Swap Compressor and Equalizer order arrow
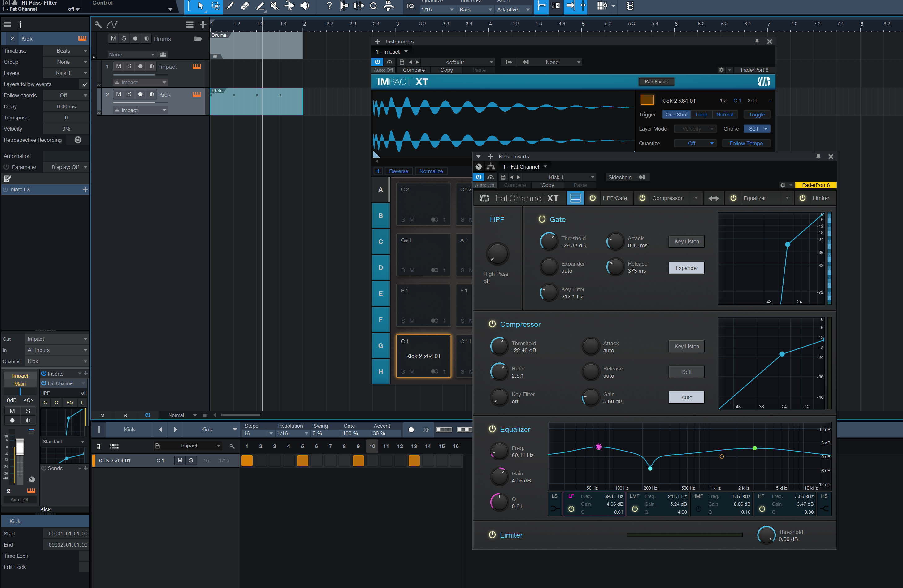 [x=714, y=198]
